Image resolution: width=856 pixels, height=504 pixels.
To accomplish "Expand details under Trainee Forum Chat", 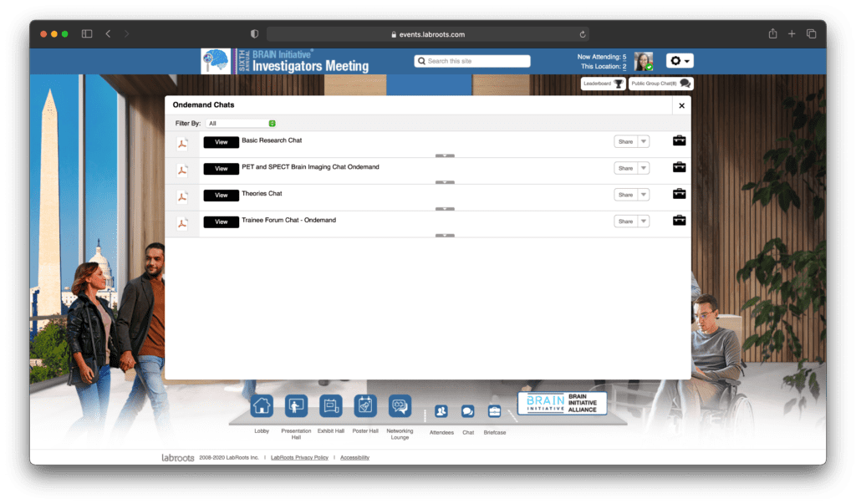I will (x=445, y=236).
